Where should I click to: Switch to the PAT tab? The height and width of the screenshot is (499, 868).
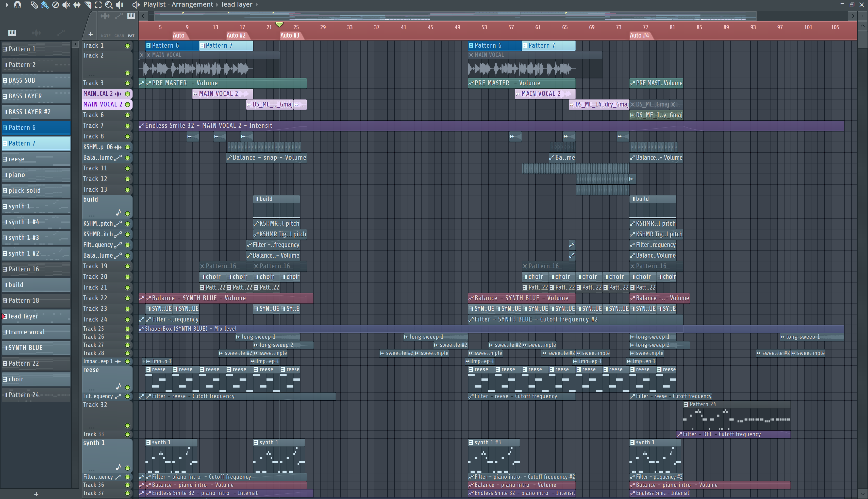point(131,36)
